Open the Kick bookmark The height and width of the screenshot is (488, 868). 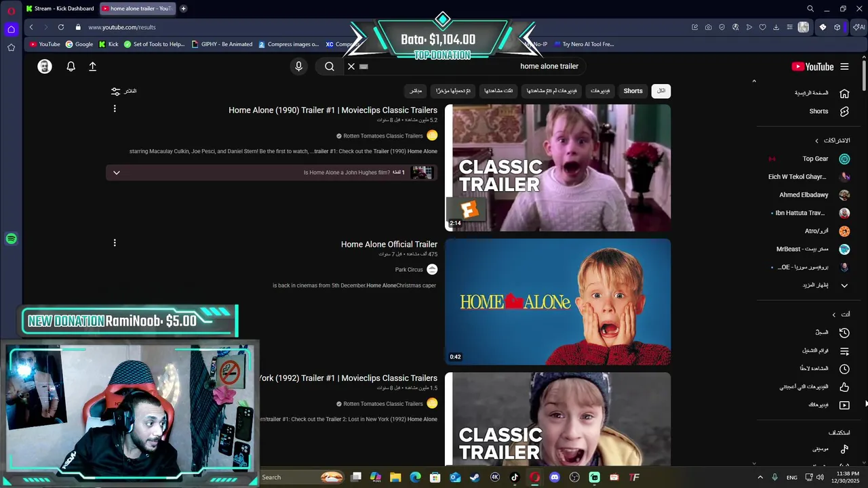click(108, 44)
